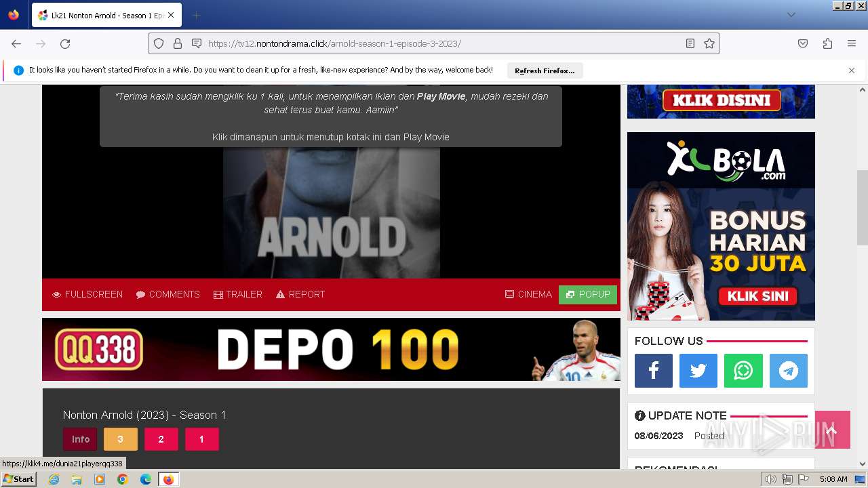Open the Windows Start menu
The width and height of the screenshot is (868, 488).
coord(18,479)
